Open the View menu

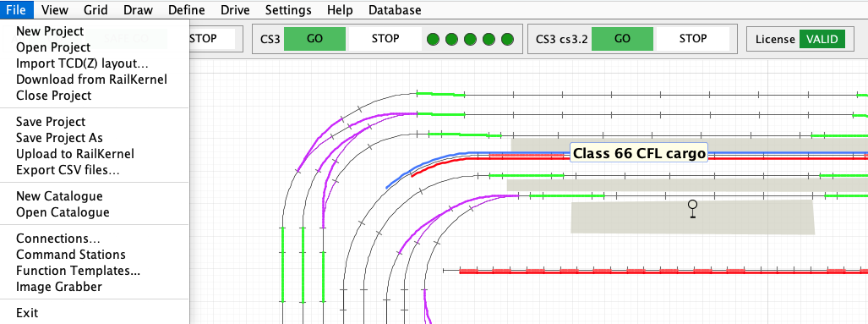[55, 10]
